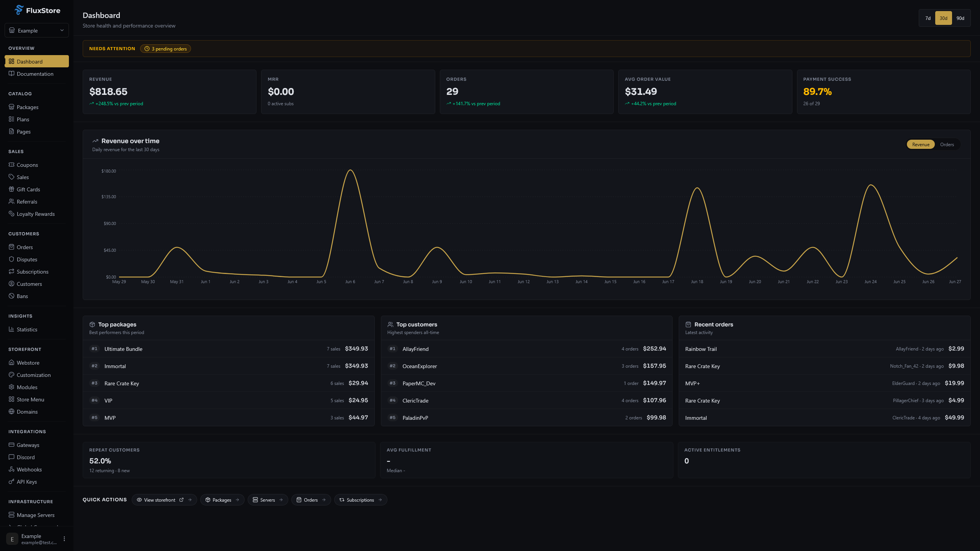Click the Revenue $818.65 stat card
The width and height of the screenshot is (980, 551).
[170, 92]
